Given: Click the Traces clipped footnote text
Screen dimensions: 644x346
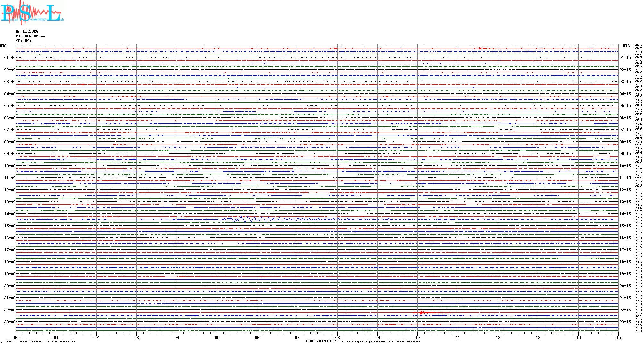Looking at the screenshot, I should click(380, 342).
